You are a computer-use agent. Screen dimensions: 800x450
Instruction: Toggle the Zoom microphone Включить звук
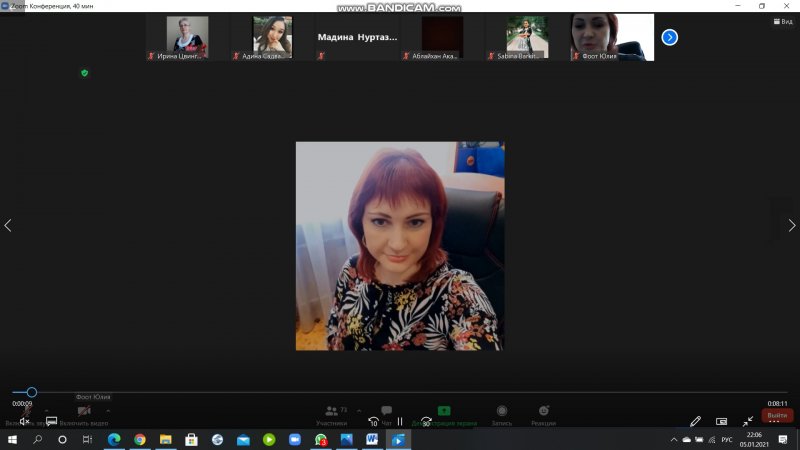coord(26,415)
